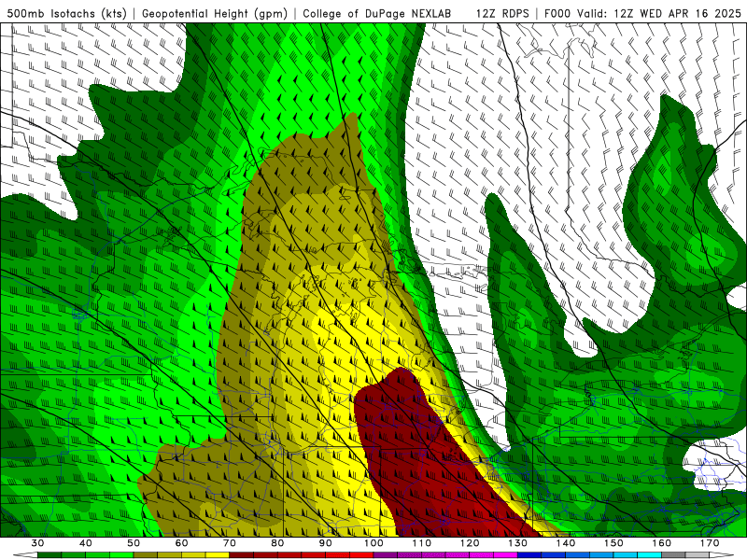Click the '40' label on the color scale
The height and width of the screenshot is (560, 747).
click(x=86, y=543)
